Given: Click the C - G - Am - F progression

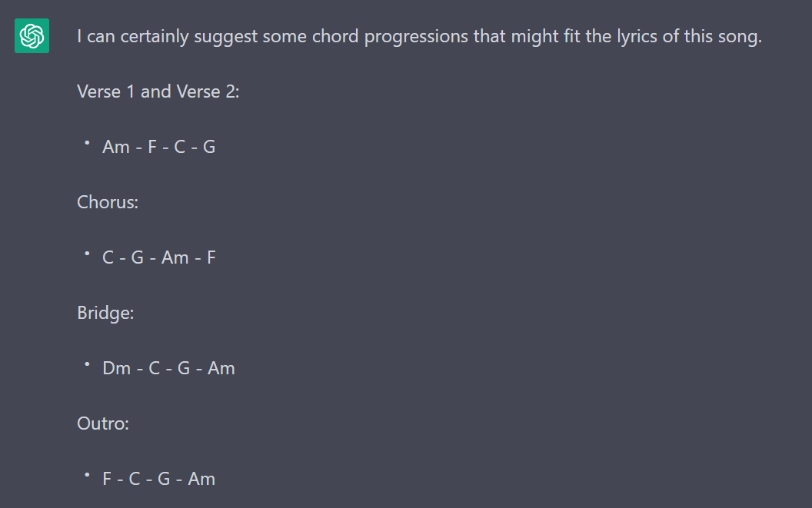Looking at the screenshot, I should click(x=159, y=258).
